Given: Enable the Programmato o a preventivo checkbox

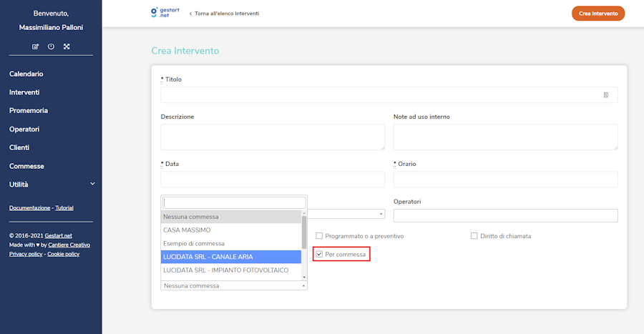Looking at the screenshot, I should pos(319,235).
